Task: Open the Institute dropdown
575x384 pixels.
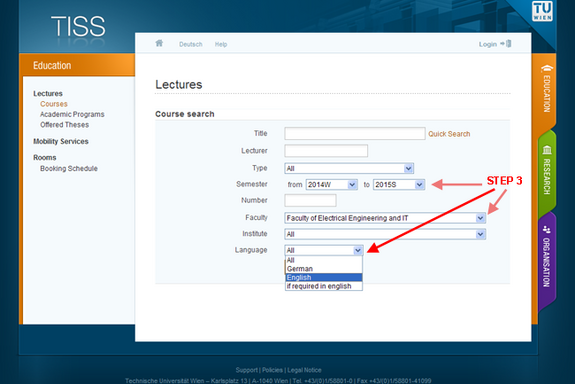Action: click(x=385, y=234)
